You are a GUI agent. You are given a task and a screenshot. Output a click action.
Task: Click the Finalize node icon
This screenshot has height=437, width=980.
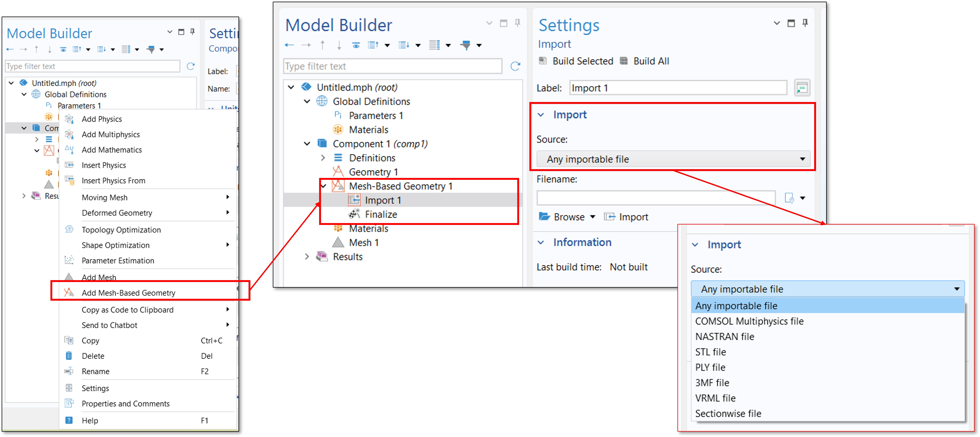[354, 214]
